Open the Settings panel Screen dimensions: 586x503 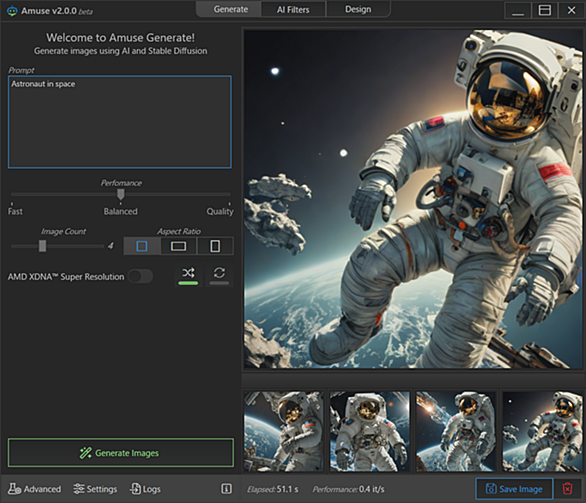point(95,489)
